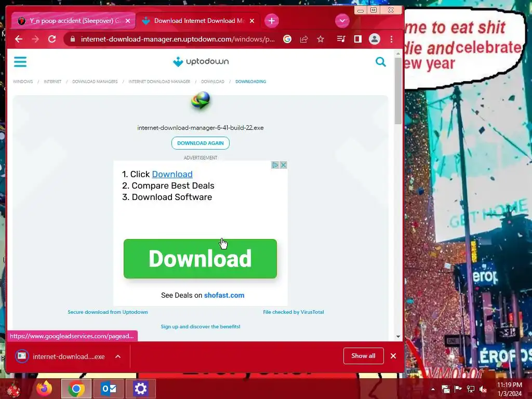Close the advertisement with X icon
532x399 pixels.
pyautogui.click(x=283, y=165)
